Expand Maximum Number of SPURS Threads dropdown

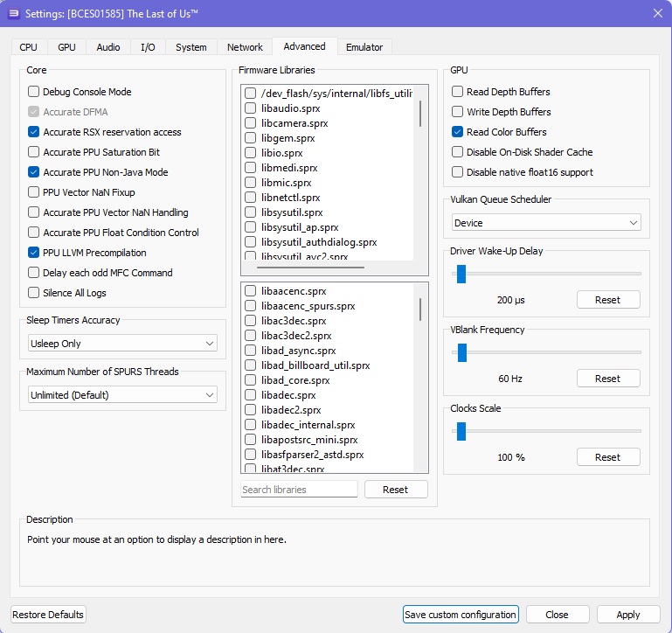pos(122,395)
